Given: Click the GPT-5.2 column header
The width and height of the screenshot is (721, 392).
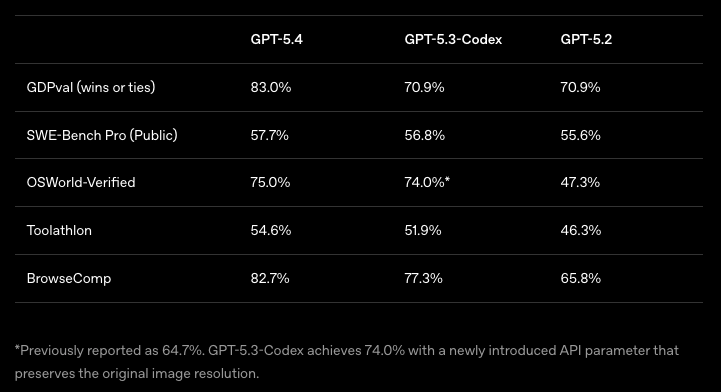Looking at the screenshot, I should (x=586, y=40).
